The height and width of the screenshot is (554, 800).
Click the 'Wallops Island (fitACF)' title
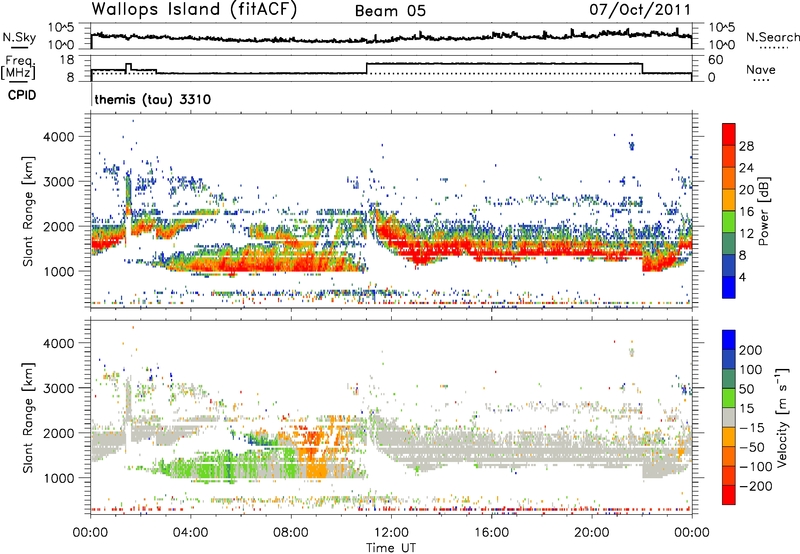pyautogui.click(x=194, y=9)
